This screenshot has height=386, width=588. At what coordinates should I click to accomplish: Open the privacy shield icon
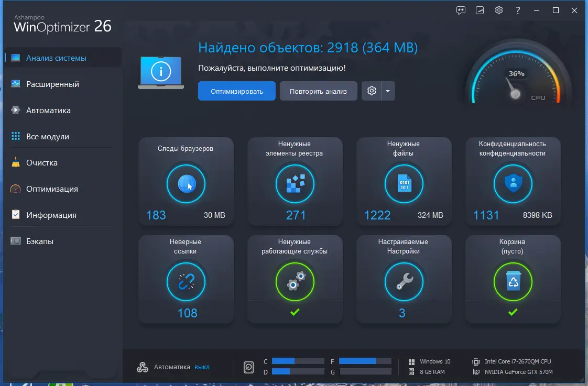click(513, 184)
